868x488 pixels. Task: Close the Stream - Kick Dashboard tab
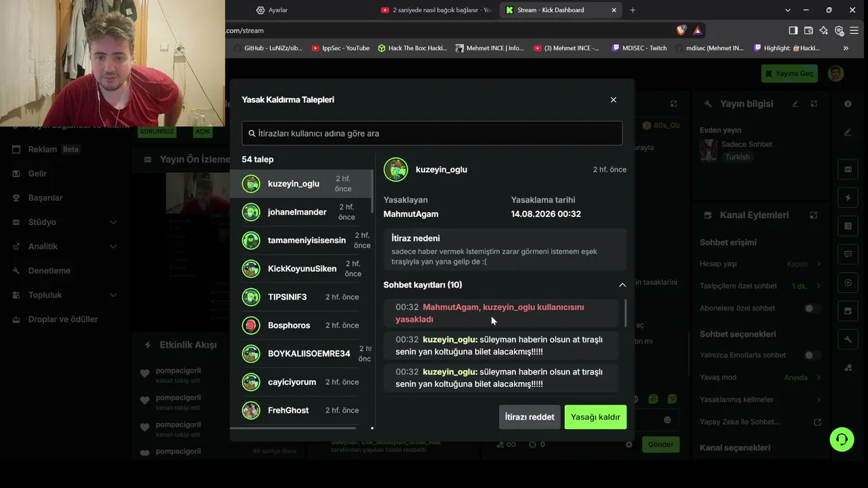coord(614,10)
